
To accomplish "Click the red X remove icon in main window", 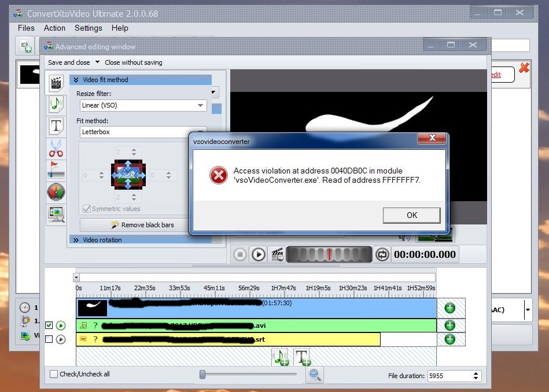I will click(x=524, y=68).
